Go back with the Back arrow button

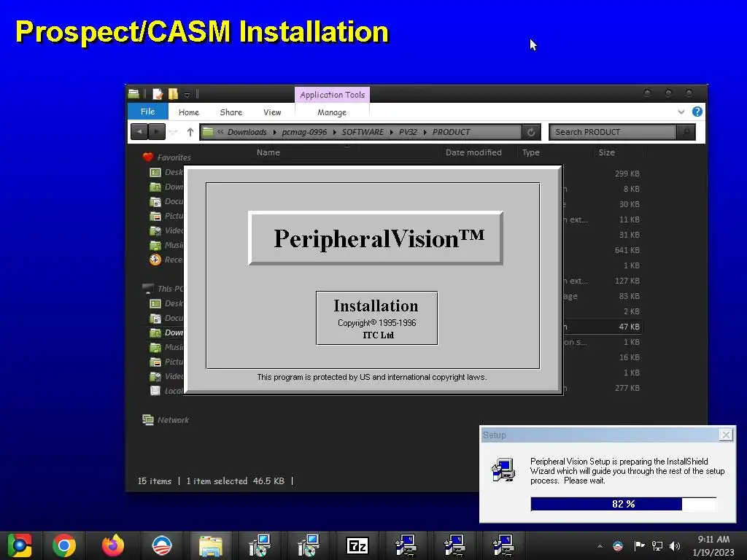click(139, 132)
